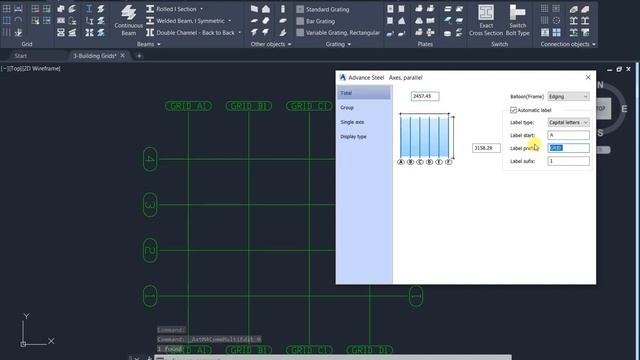Select the top GRID B1 balloon label
Screen dimensions: 640x360
(x=249, y=107)
